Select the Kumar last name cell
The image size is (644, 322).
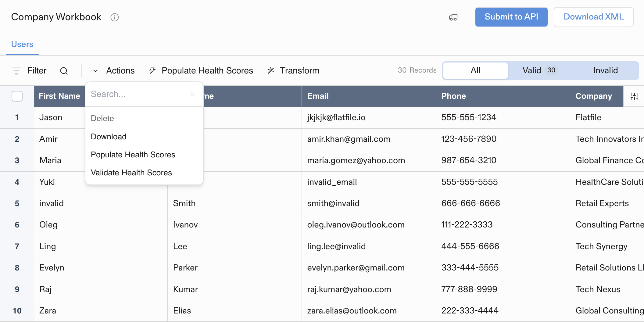234,289
